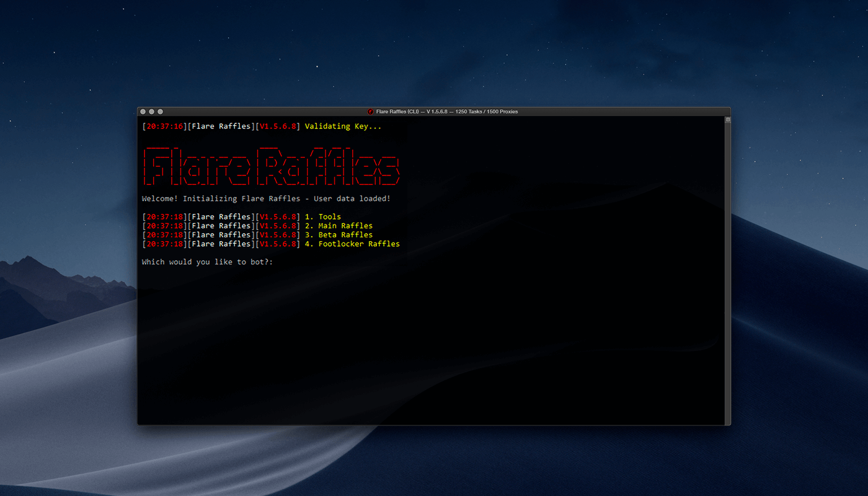Select the '1. Tools' menu option
Viewport: 868px width, 496px height.
click(x=323, y=217)
